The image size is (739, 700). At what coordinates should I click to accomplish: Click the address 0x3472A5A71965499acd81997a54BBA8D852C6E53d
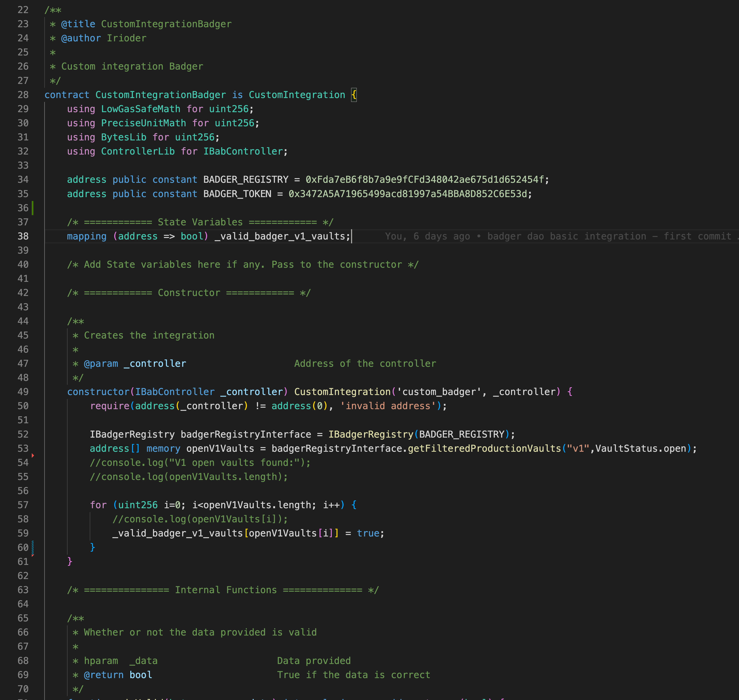(x=408, y=194)
